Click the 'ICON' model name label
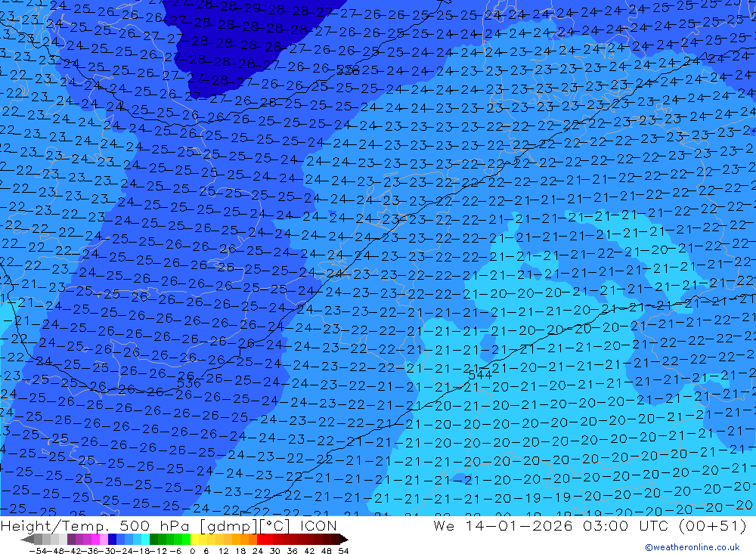Image resolution: width=756 pixels, height=554 pixels. (318, 525)
